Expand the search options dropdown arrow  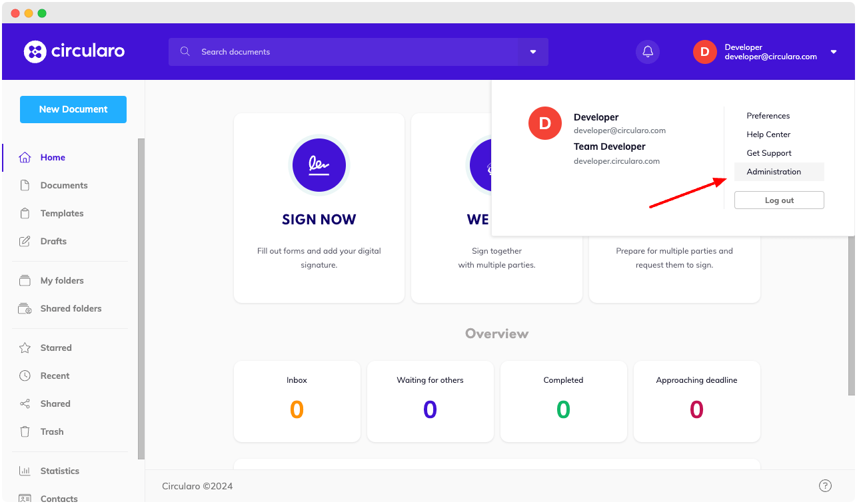click(533, 52)
